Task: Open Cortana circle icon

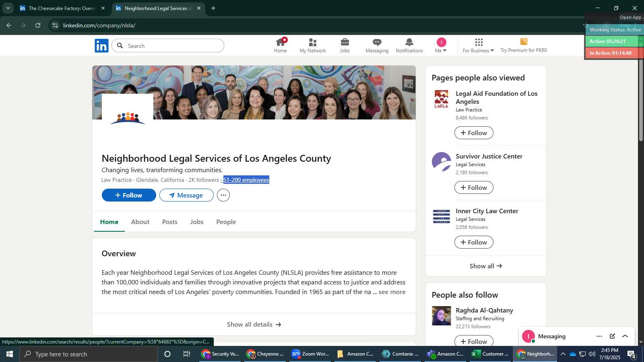Action: tap(167, 354)
